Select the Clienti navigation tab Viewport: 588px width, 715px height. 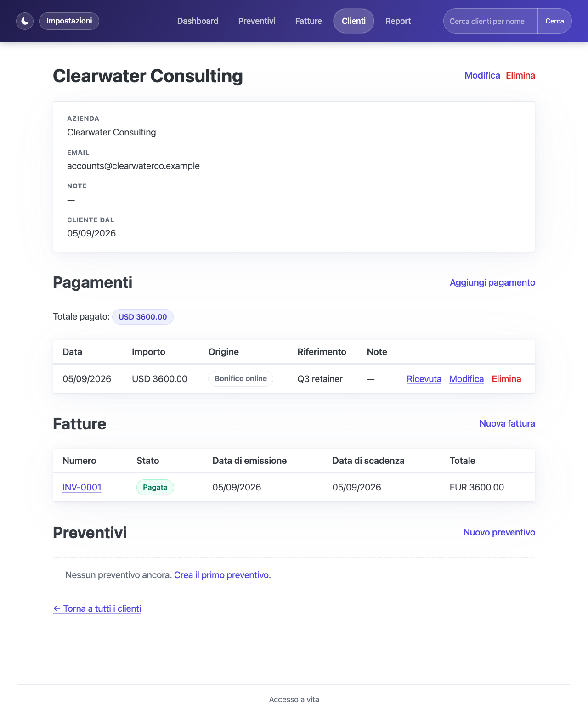point(354,21)
